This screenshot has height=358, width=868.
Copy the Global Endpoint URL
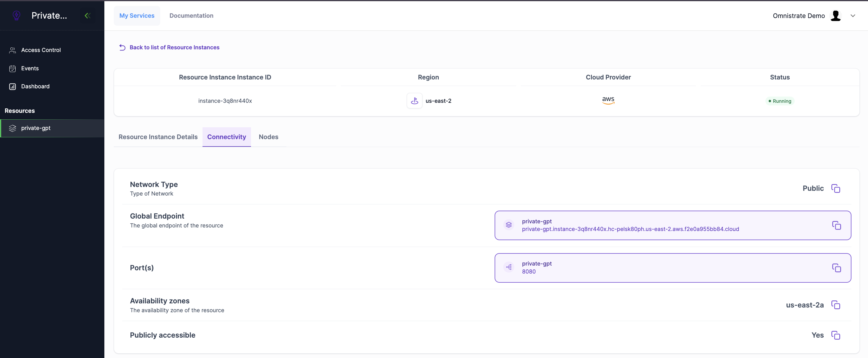click(836, 225)
